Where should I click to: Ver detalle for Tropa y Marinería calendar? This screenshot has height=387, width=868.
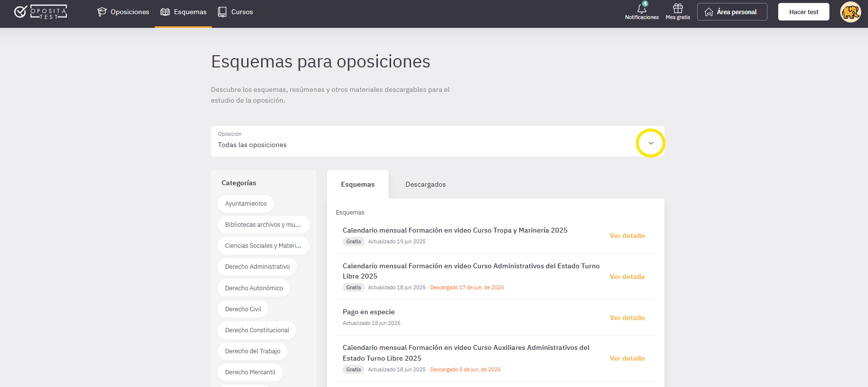(x=627, y=236)
